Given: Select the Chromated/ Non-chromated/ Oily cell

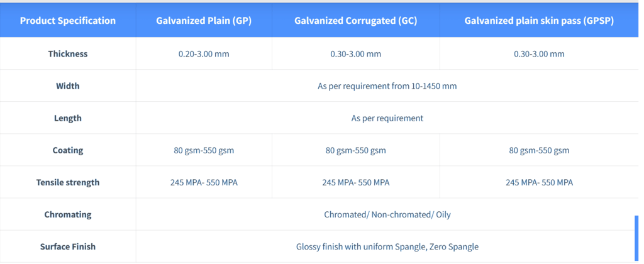Looking at the screenshot, I should pyautogui.click(x=387, y=214).
